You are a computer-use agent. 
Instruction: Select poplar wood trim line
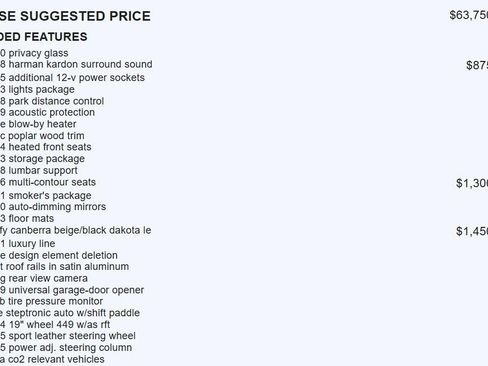[42, 136]
